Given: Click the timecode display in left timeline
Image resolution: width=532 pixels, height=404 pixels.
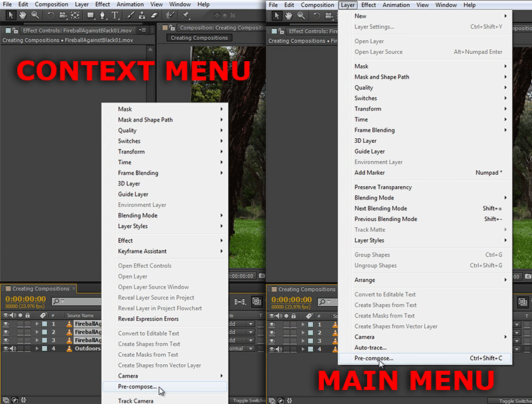Looking at the screenshot, I should coord(25,298).
